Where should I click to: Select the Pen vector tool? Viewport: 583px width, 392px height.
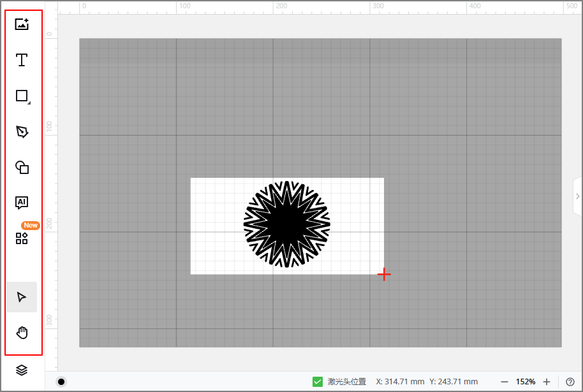(x=22, y=132)
